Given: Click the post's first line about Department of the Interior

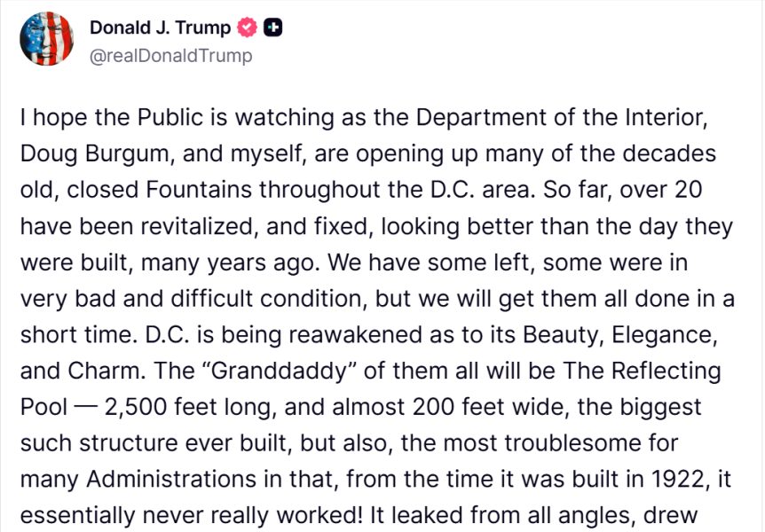Looking at the screenshot, I should coord(364,118).
